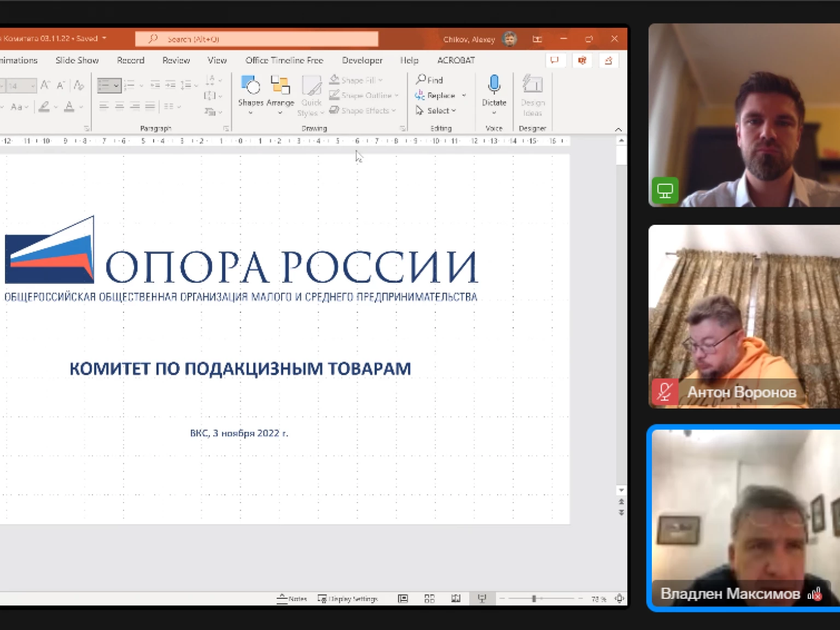Switch to Normal view
Viewport: 840px width, 630px height.
click(403, 599)
